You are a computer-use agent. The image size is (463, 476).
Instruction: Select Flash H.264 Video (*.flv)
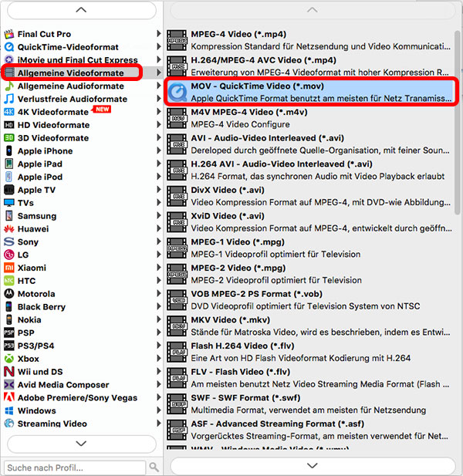click(x=309, y=352)
